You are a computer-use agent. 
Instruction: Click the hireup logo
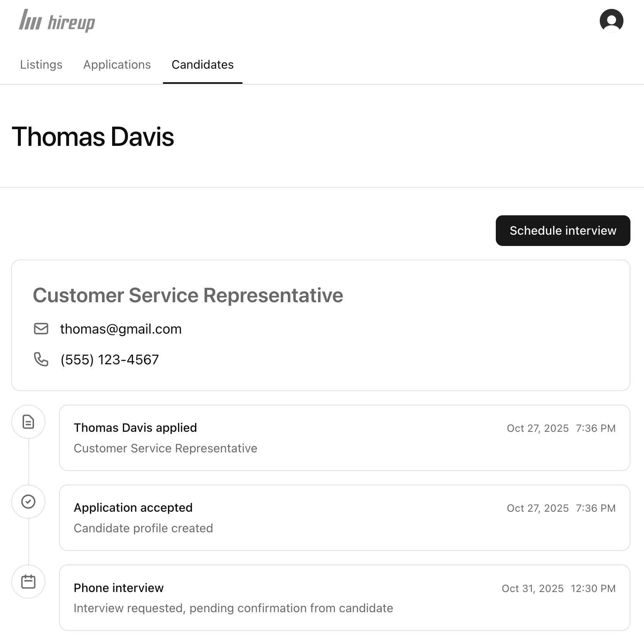57,21
